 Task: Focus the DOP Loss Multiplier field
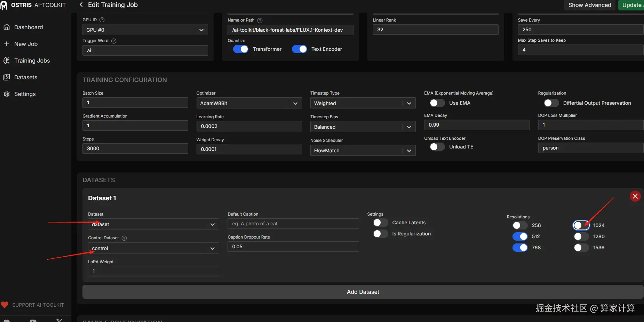coord(591,125)
